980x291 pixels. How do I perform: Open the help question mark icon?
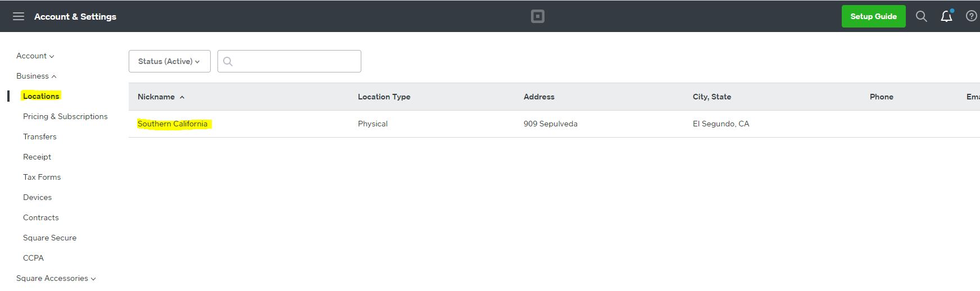(x=971, y=16)
